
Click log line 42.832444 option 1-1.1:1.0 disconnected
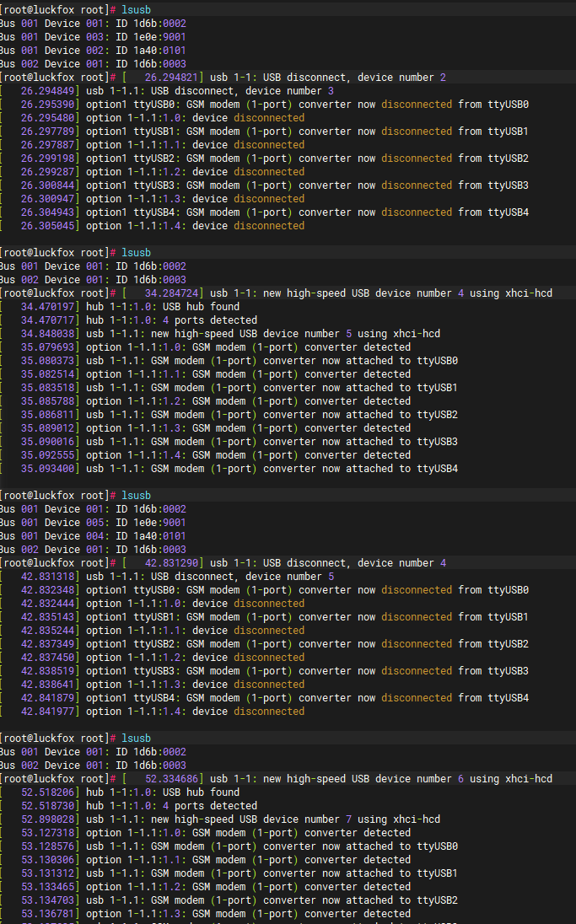pyautogui.click(x=153, y=604)
